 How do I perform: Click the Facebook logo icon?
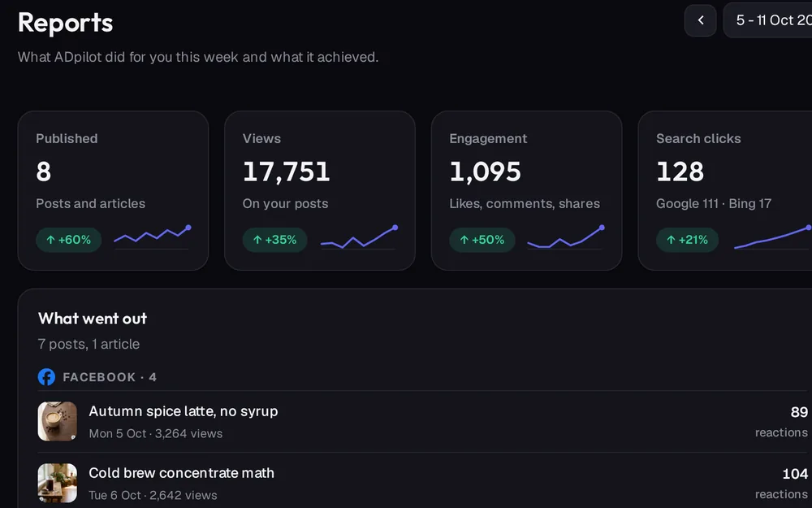pyautogui.click(x=46, y=377)
